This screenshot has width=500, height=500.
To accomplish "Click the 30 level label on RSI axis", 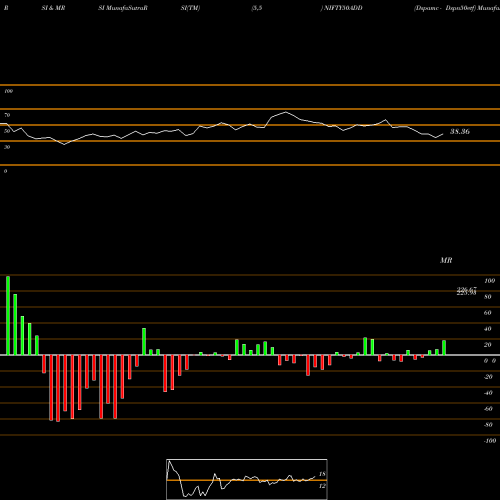I will click(x=7, y=147).
